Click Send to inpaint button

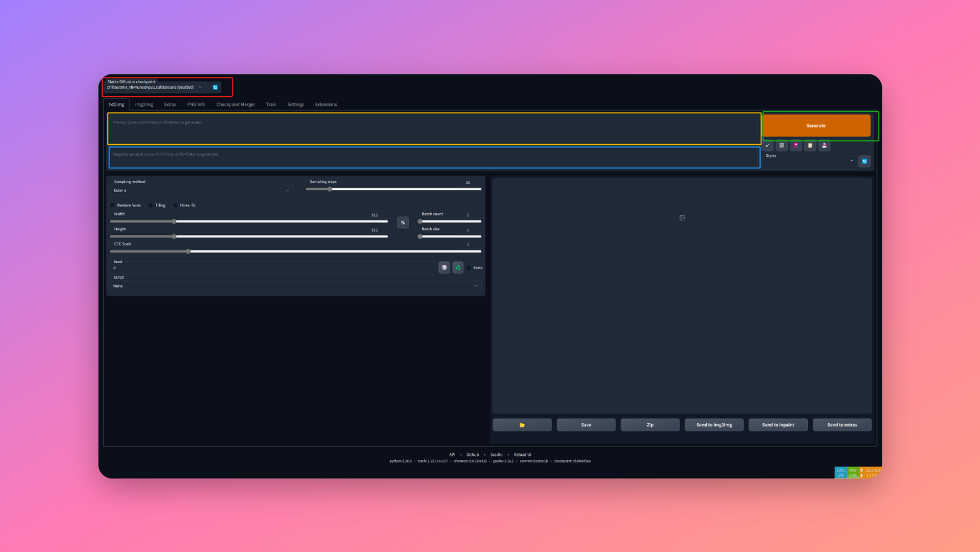pos(778,425)
